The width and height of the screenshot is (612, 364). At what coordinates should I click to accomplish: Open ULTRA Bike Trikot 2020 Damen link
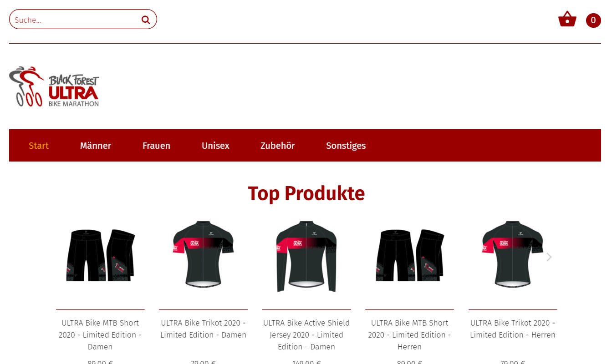203,329
